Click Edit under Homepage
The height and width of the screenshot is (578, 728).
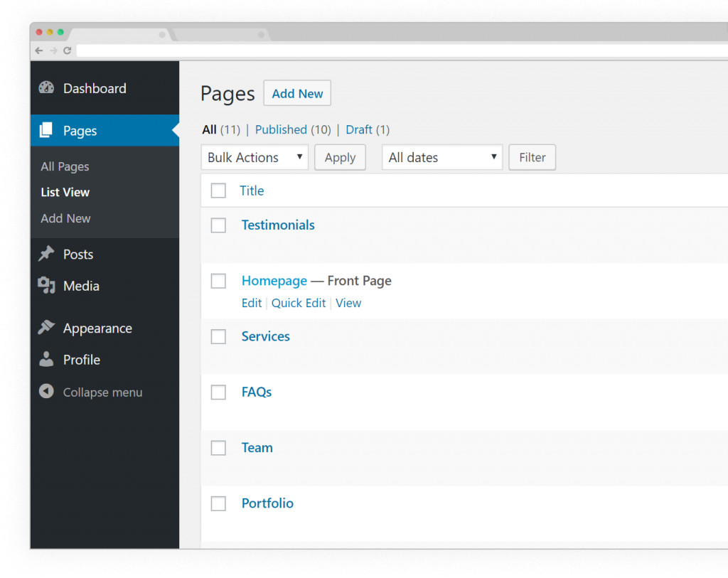pos(252,303)
